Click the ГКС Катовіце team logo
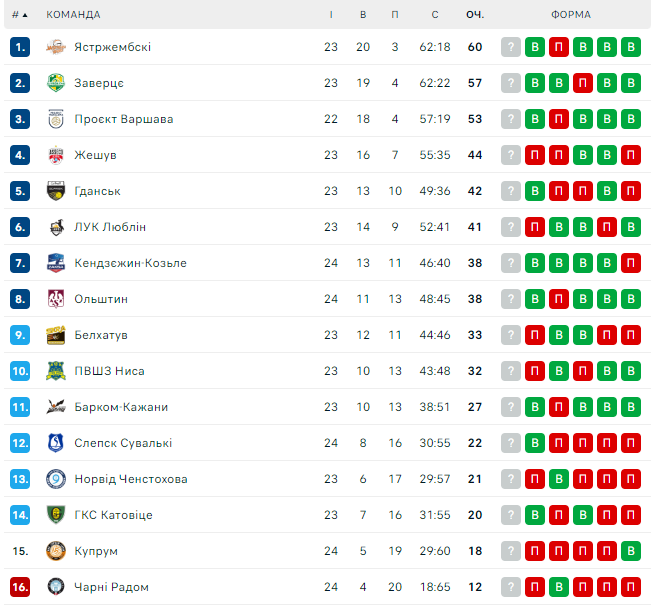This screenshot has width=656, height=610. 56,515
